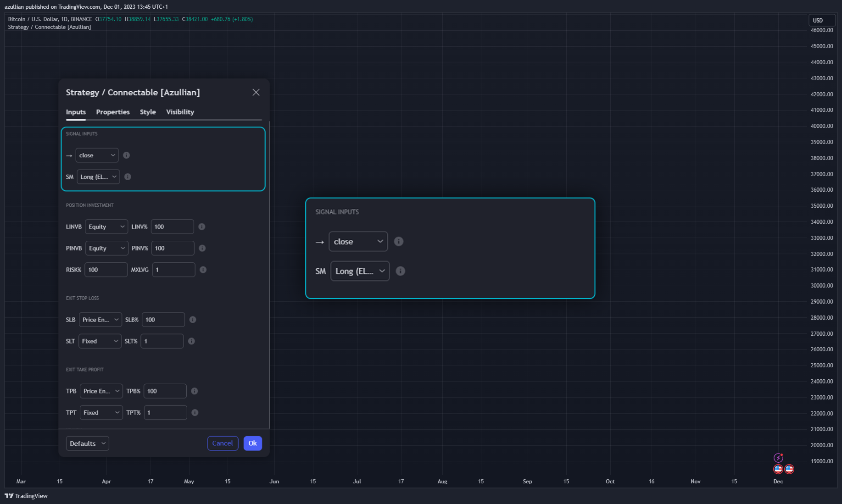Click the MXLVG input field
842x504 pixels.
[174, 270]
